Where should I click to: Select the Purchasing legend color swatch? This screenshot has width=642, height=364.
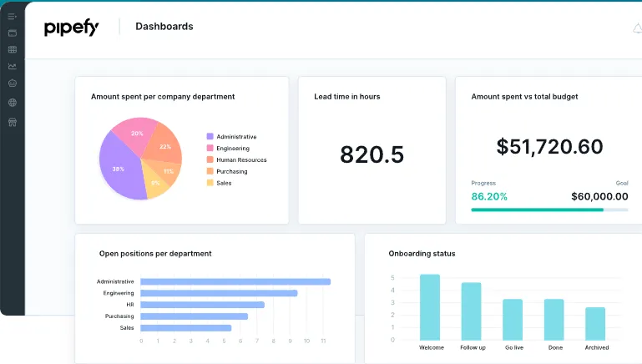pyautogui.click(x=210, y=171)
